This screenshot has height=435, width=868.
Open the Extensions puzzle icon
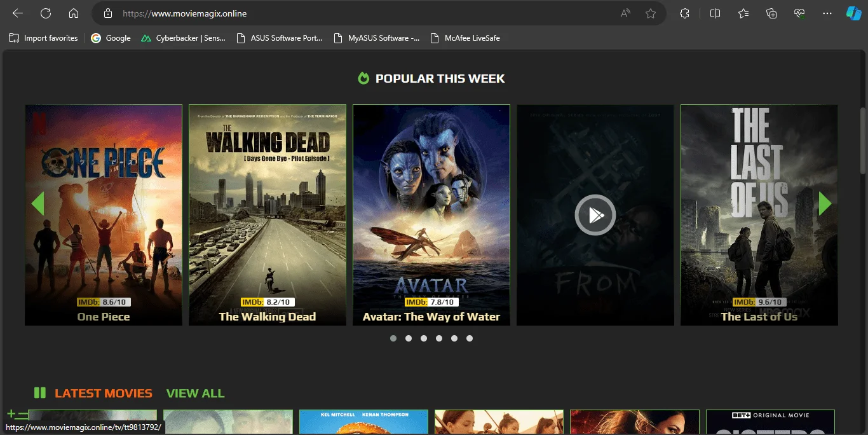(684, 13)
